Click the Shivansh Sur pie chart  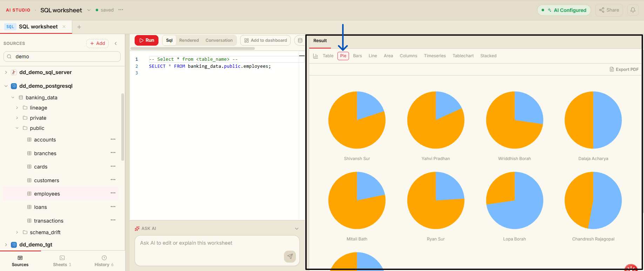(x=357, y=120)
